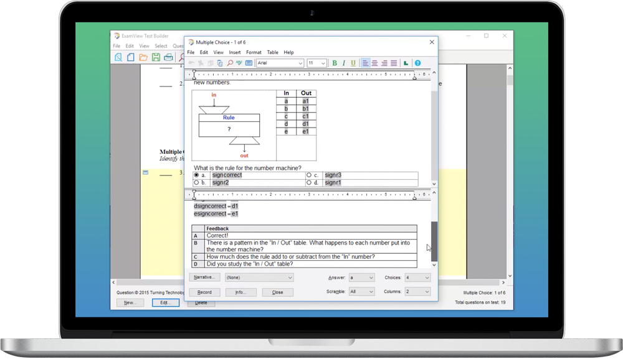Click the "Correct!" feedback cell
Viewport: 623px width, 364px height.
click(311, 235)
